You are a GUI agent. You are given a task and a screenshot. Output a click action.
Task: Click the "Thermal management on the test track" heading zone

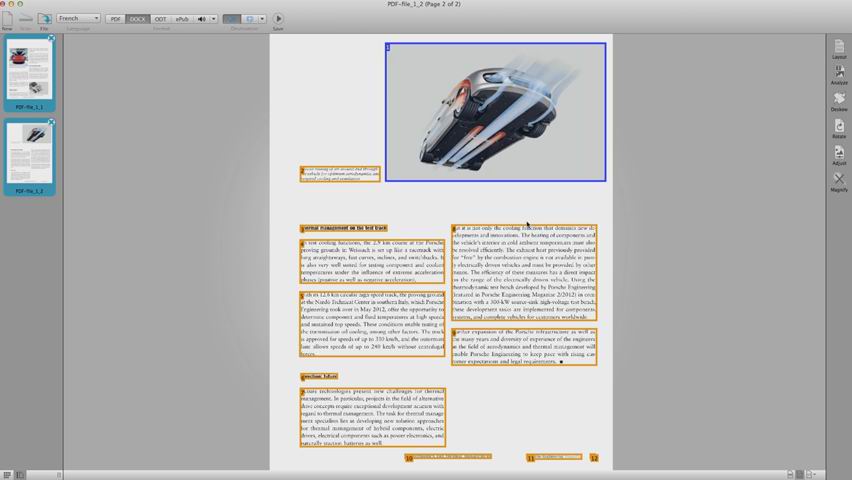[344, 229]
